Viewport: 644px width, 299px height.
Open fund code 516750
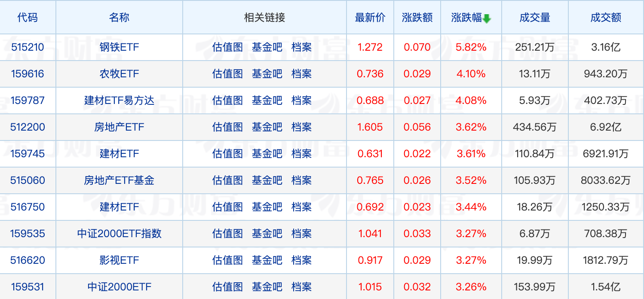point(28,207)
